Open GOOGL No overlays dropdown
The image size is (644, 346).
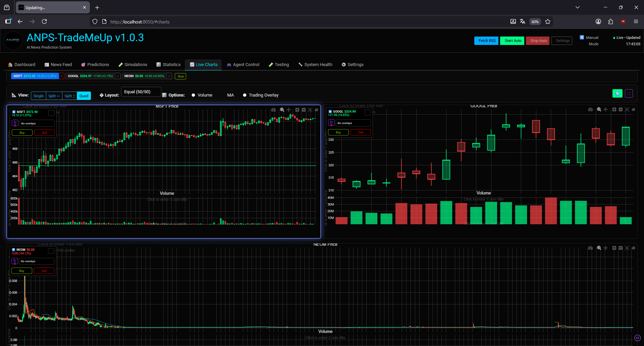tap(353, 123)
